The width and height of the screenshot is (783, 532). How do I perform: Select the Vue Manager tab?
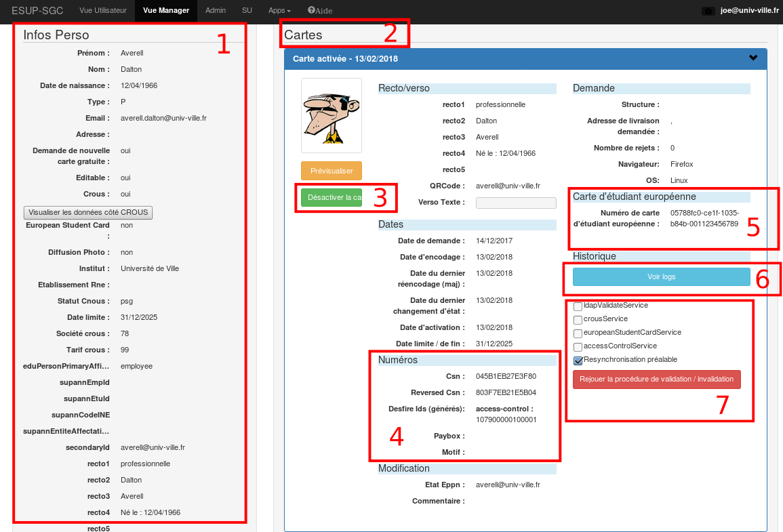pos(166,11)
